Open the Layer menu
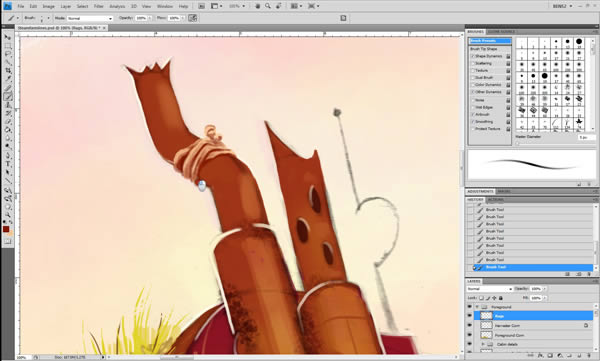This screenshot has height=361, width=600. point(65,6)
